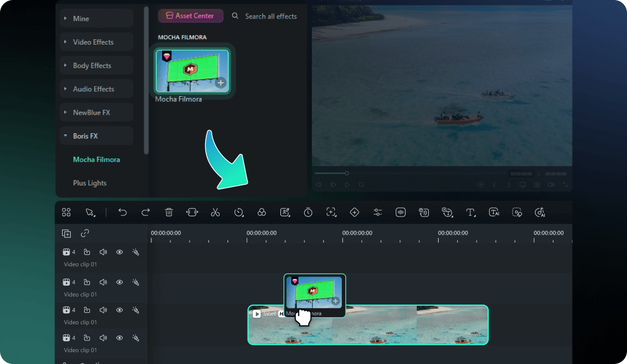627x364 pixels.
Task: Open the speed dial tool
Action: [x=239, y=213]
